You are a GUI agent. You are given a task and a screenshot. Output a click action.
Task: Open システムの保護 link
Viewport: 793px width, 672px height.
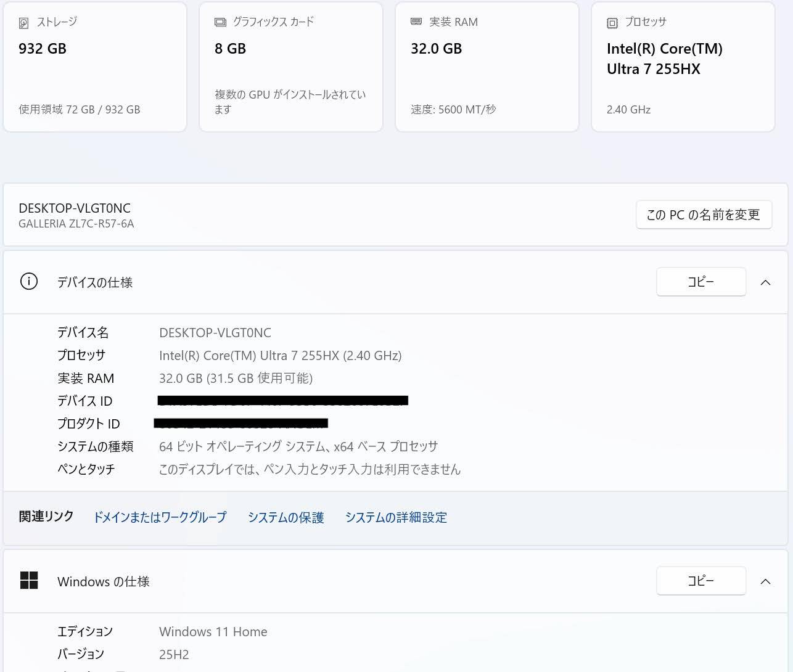coord(286,517)
